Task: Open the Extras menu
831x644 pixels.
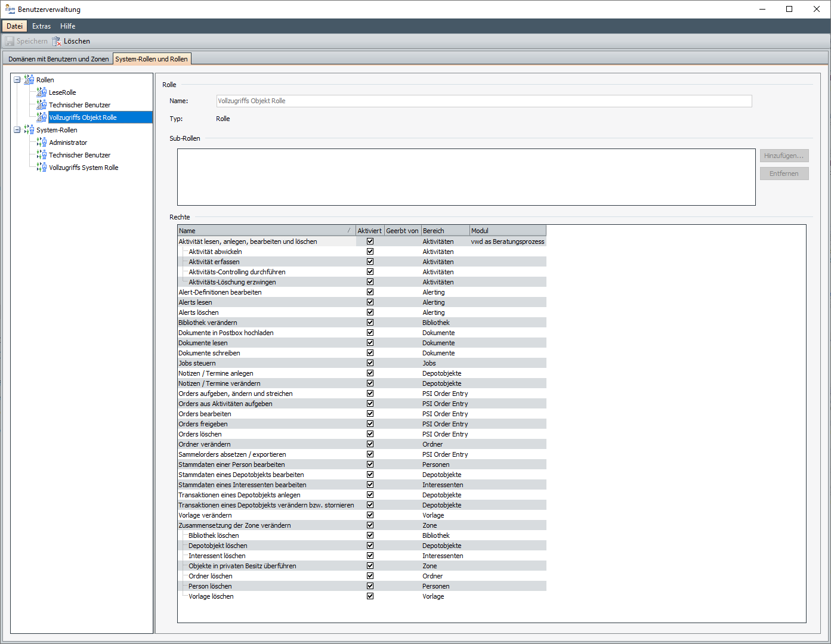Action: 41,26
